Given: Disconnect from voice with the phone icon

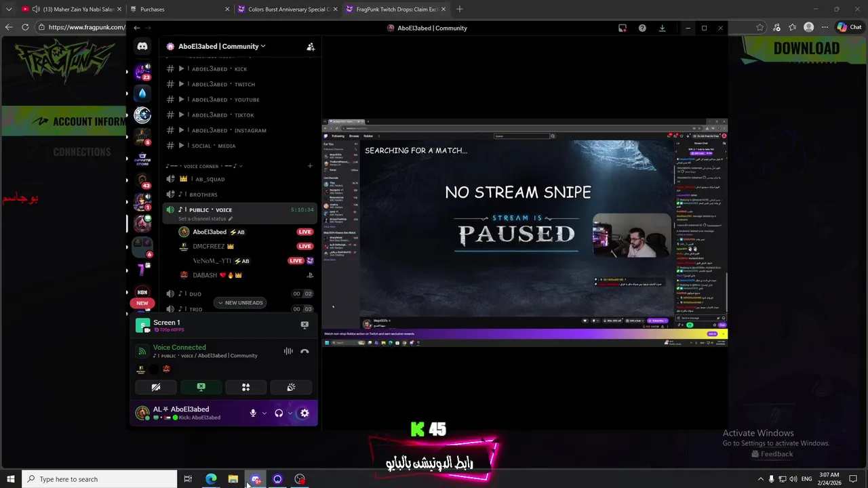Looking at the screenshot, I should point(304,351).
